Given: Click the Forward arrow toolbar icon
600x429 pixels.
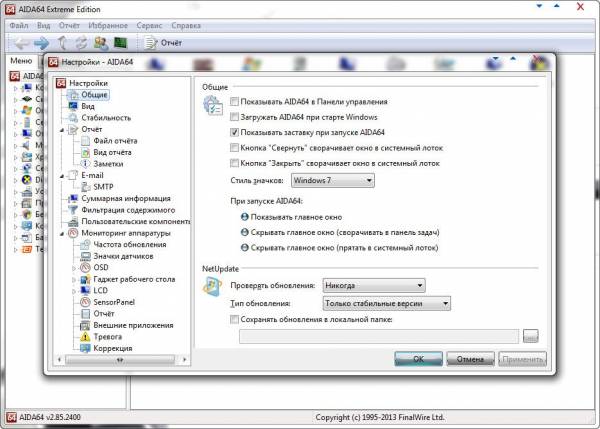Looking at the screenshot, I should pos(41,43).
